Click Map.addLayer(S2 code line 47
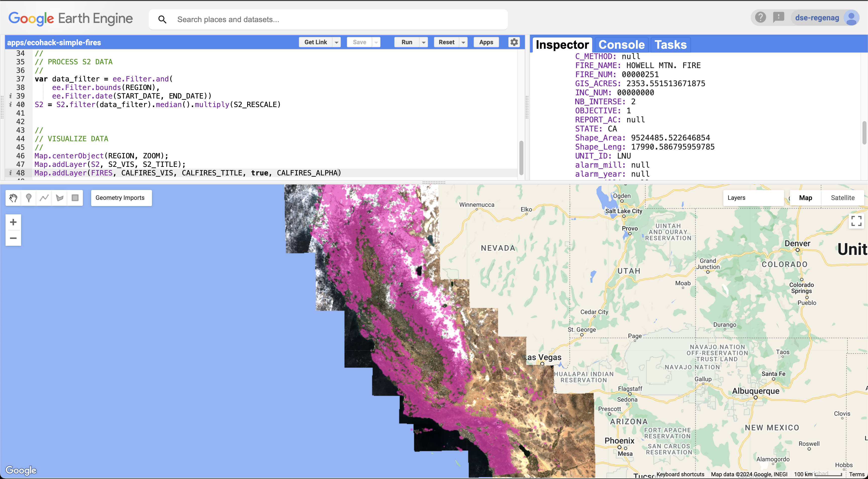Image resolution: width=868 pixels, height=479 pixels. (x=110, y=165)
